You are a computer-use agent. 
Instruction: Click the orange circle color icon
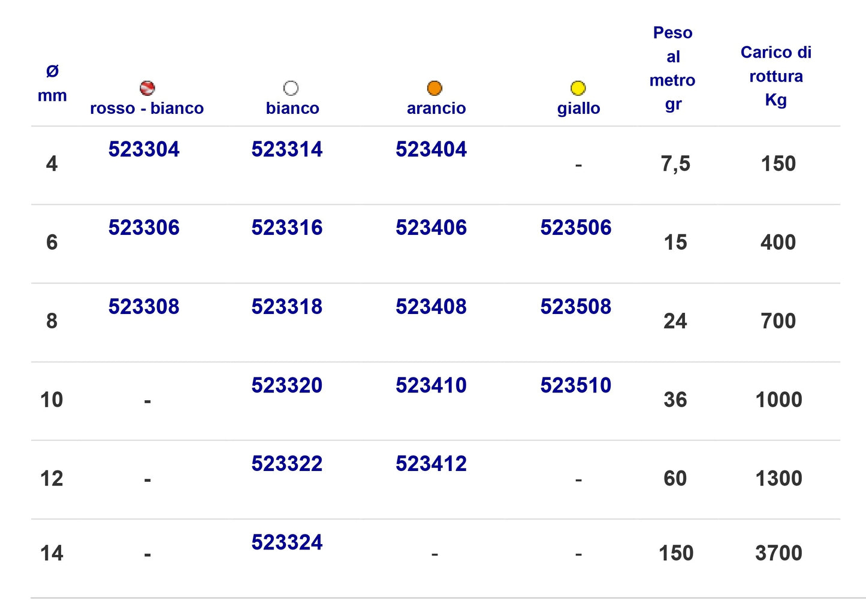point(434,88)
